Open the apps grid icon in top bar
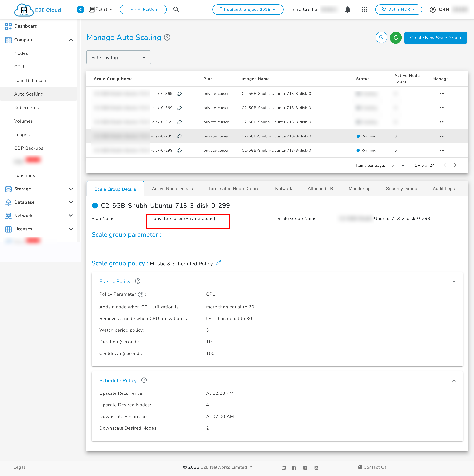 click(364, 9)
